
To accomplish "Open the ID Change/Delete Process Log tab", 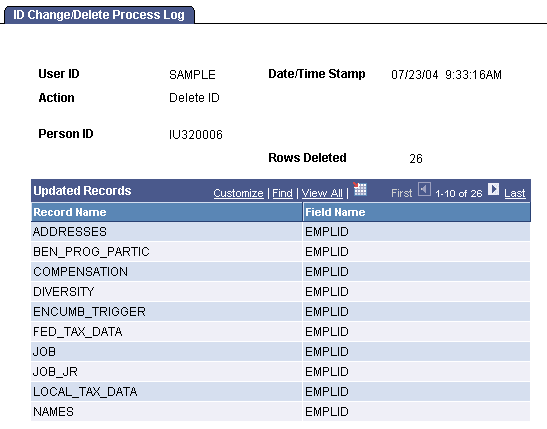I will 99,15.
